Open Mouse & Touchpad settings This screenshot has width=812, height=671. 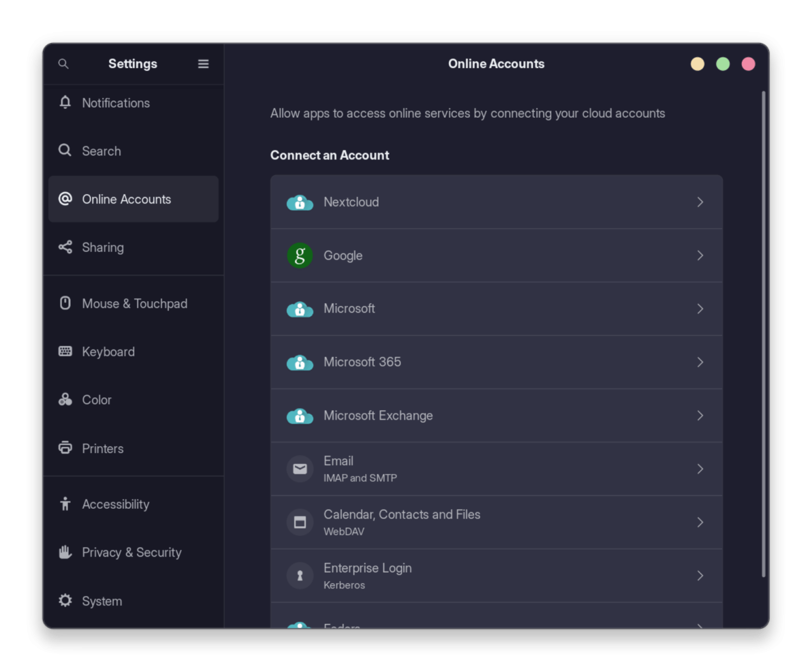(x=134, y=304)
